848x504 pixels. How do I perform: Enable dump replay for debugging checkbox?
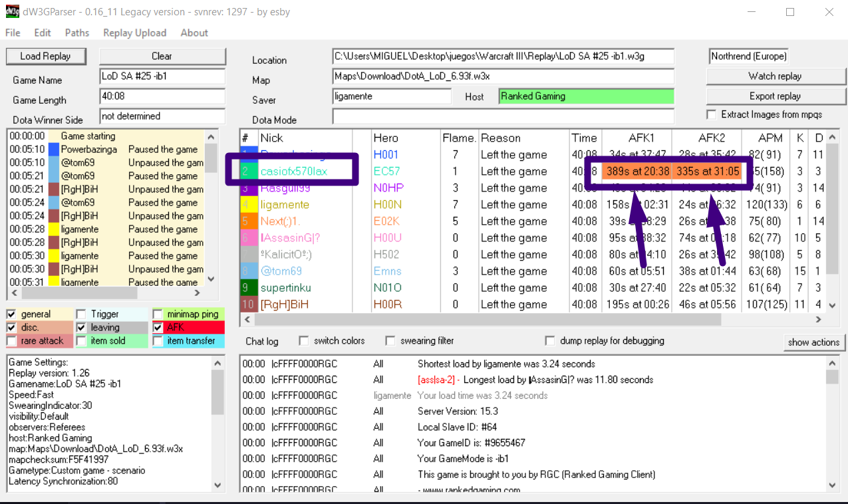coord(550,341)
